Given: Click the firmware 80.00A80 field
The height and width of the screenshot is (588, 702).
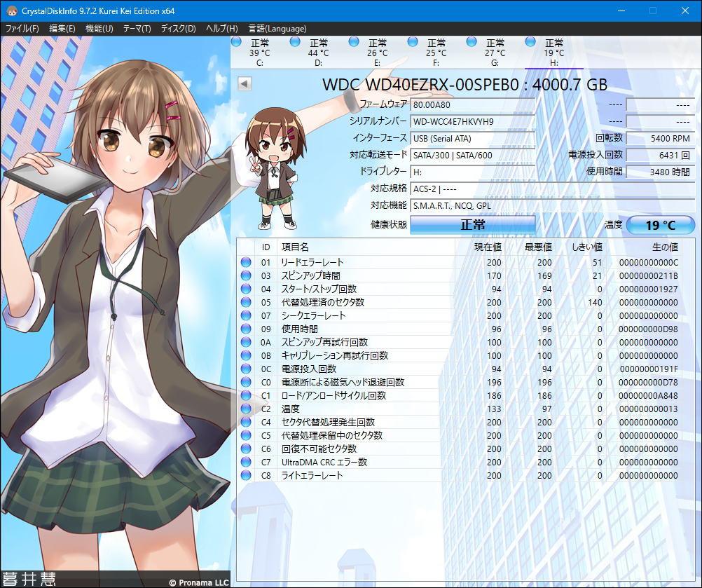Looking at the screenshot, I should (473, 104).
